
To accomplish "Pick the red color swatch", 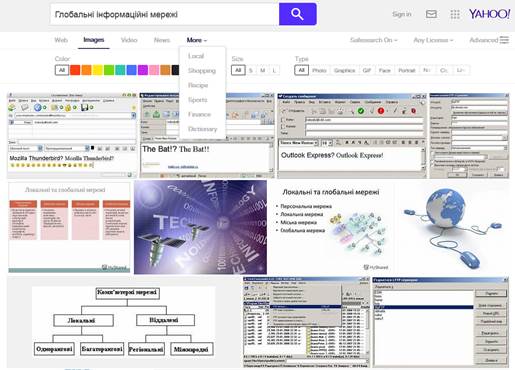I will (x=75, y=70).
